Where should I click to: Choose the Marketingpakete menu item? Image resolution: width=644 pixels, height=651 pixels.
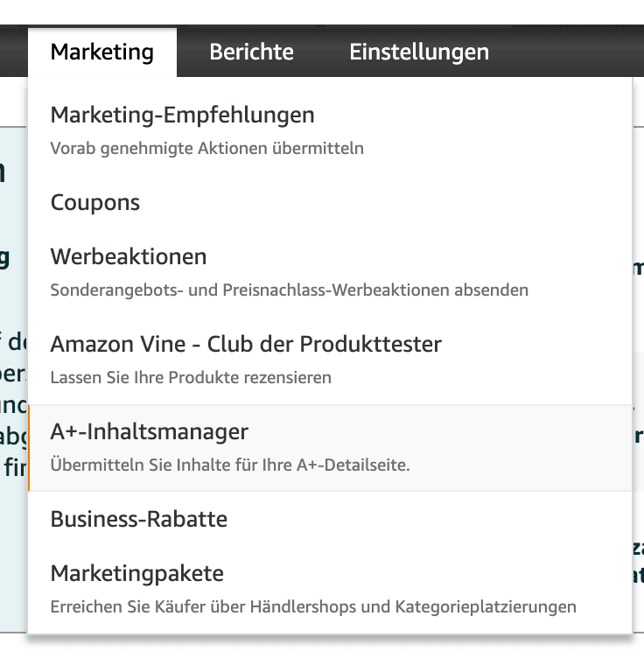(x=137, y=574)
